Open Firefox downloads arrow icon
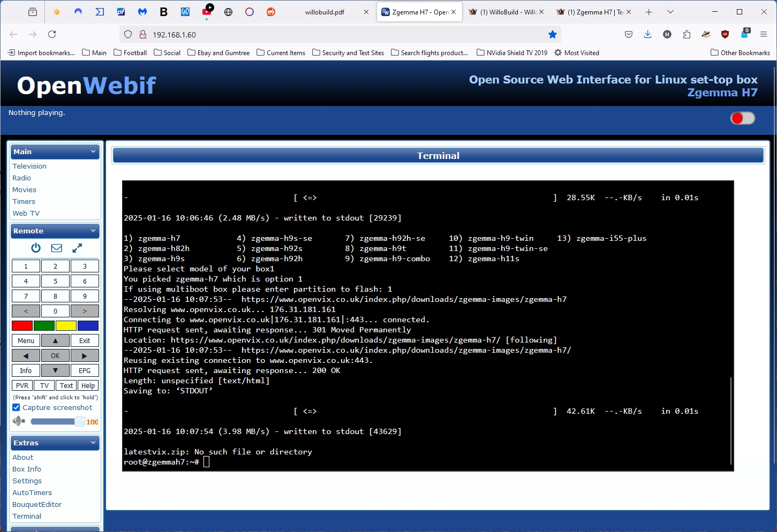Viewport: 777px width, 532px height. [x=647, y=34]
